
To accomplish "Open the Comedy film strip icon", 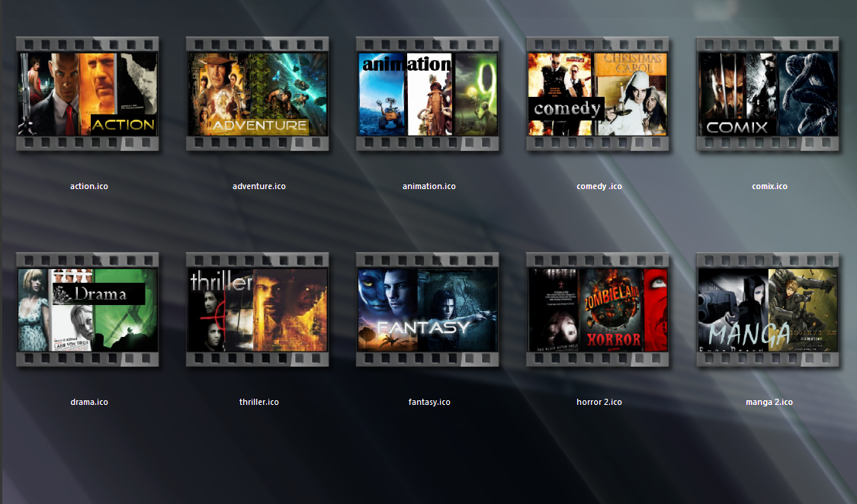I will (x=598, y=94).
